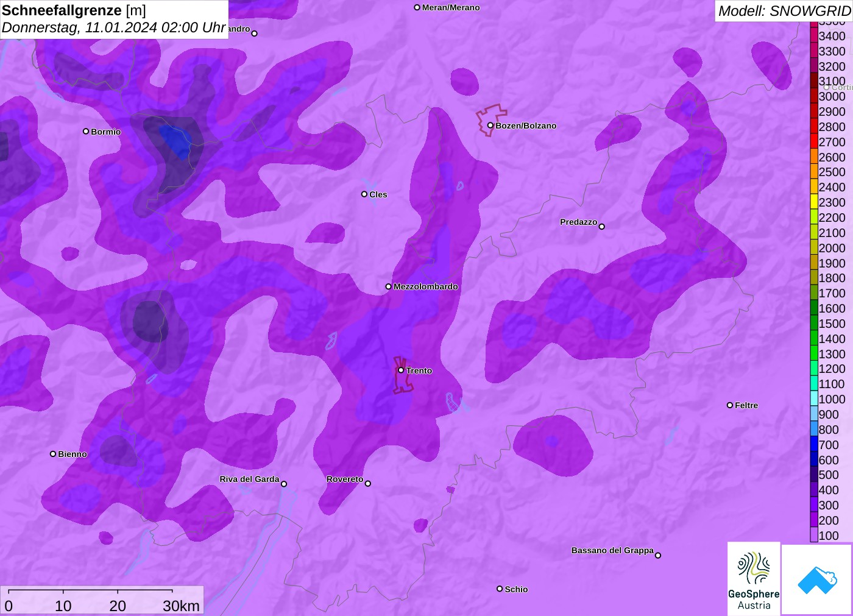Click the Mezzolombardo text label
This screenshot has width=853, height=616.
[x=426, y=286]
